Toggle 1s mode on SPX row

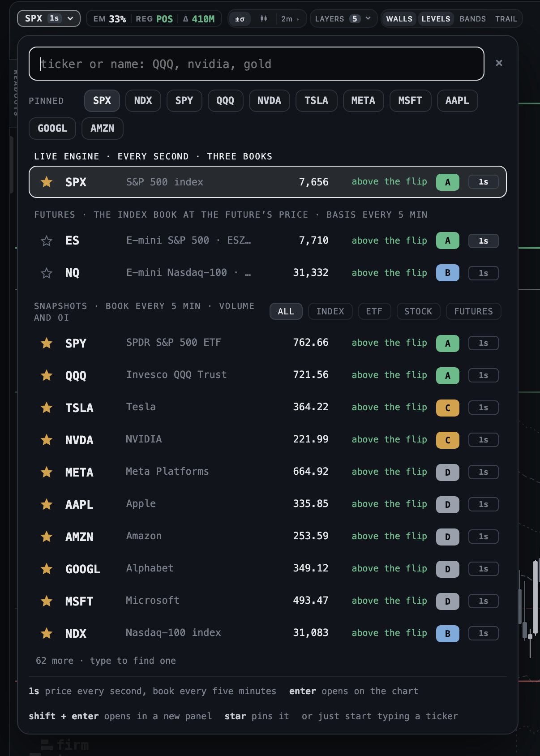(x=484, y=182)
